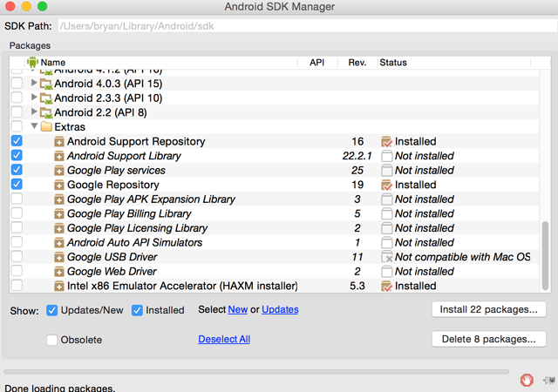Viewport: 558px width, 392px height.
Task: Click the Extras folder icon
Action: (47, 127)
